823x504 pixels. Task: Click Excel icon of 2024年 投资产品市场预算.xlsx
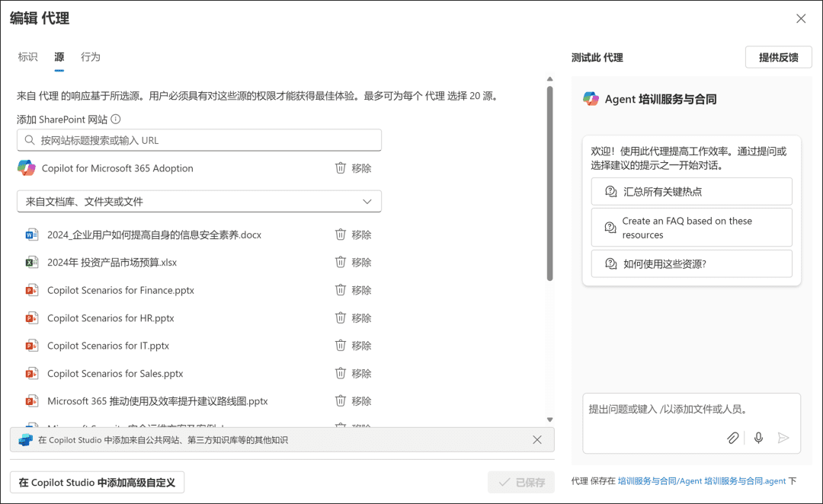click(31, 262)
